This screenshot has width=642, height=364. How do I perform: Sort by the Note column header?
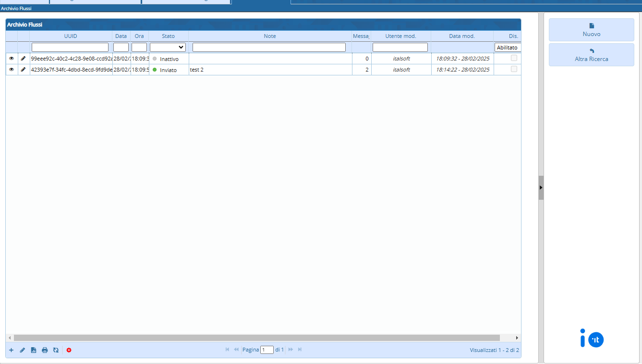(x=269, y=36)
